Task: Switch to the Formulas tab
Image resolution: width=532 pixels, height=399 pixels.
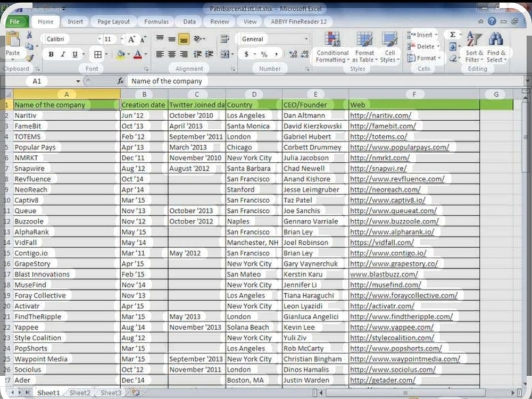Action: (156, 21)
